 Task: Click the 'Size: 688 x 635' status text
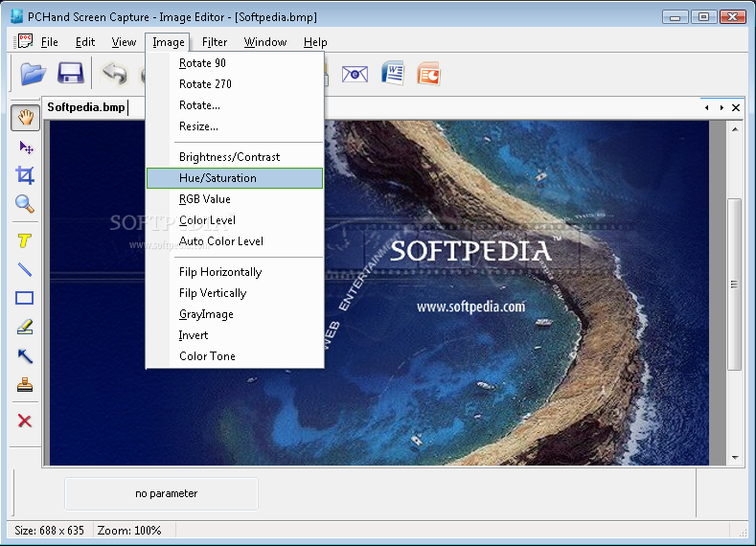(x=49, y=531)
